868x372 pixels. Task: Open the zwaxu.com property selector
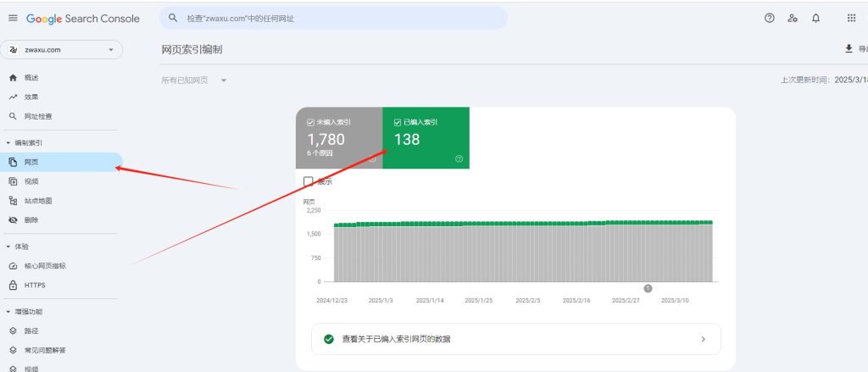pyautogui.click(x=61, y=50)
